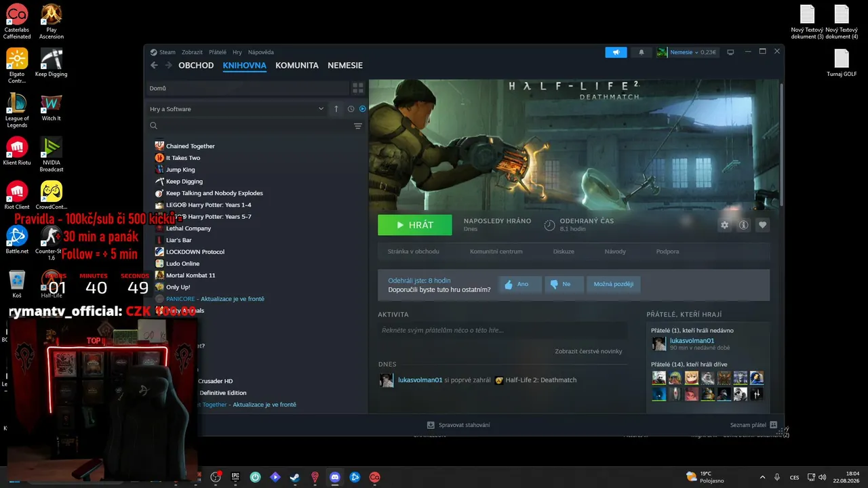This screenshot has width=868, height=488.
Task: Click the activity post text field
Action: [502, 330]
